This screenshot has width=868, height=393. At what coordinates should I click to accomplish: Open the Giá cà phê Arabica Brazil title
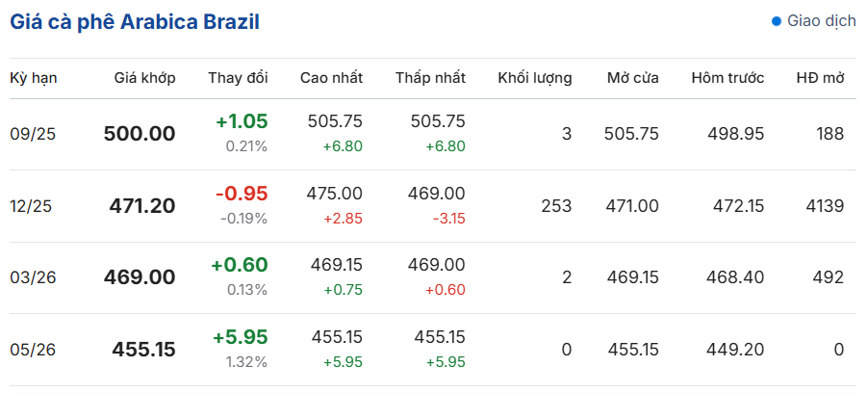pos(135,22)
